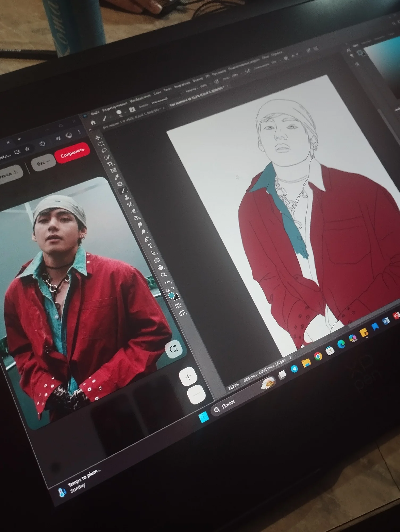
Task: Select the Rectangular Marquee tool
Action: 101,144
